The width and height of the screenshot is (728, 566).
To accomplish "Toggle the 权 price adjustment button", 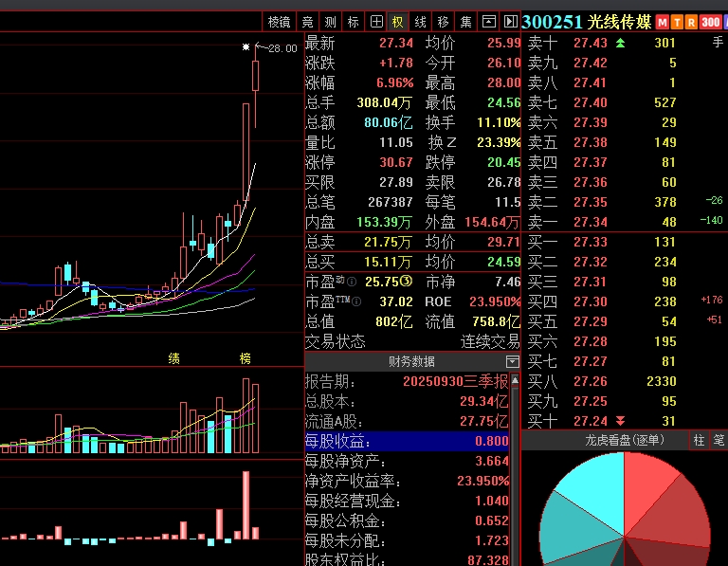I will [398, 22].
